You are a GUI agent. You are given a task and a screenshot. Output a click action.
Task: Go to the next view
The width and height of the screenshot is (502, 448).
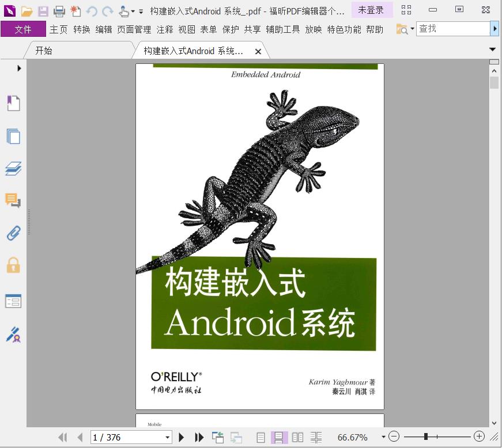click(x=236, y=437)
